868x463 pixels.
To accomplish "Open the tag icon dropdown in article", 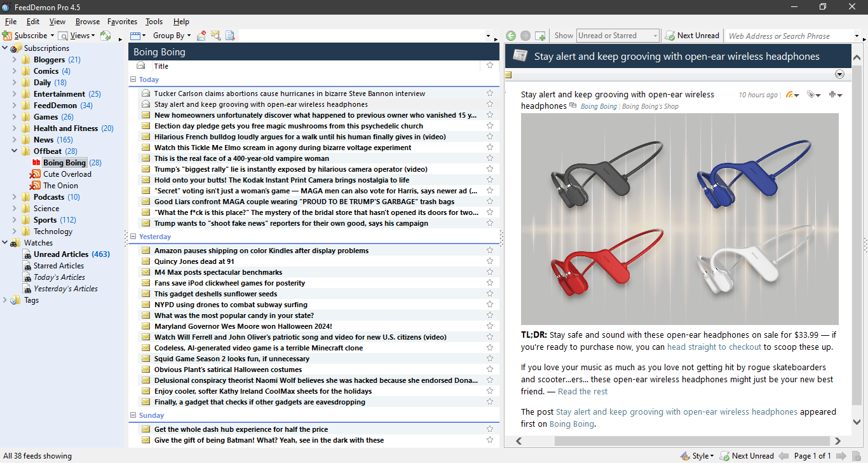I will (x=813, y=95).
